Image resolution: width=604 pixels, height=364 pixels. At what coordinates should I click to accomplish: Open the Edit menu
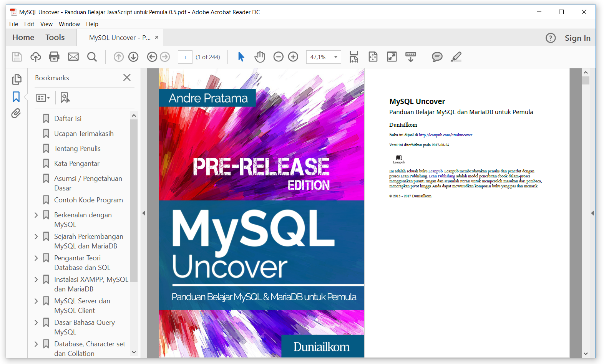point(29,24)
